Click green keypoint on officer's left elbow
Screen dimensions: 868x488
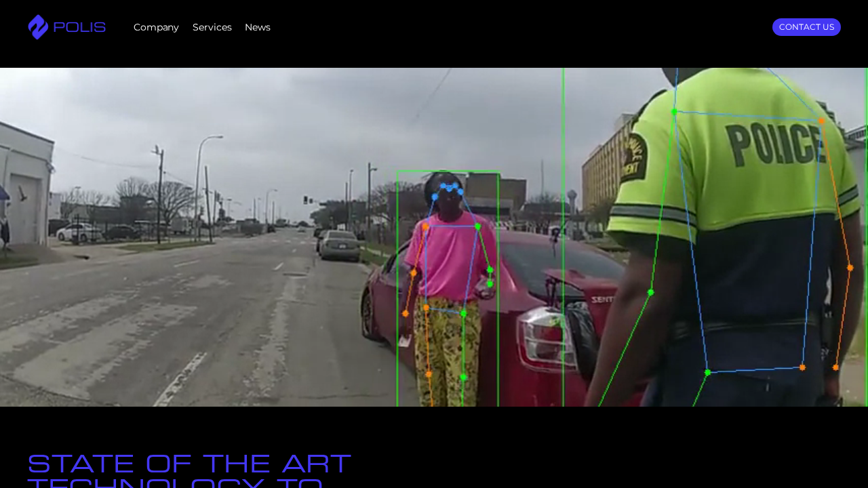650,292
